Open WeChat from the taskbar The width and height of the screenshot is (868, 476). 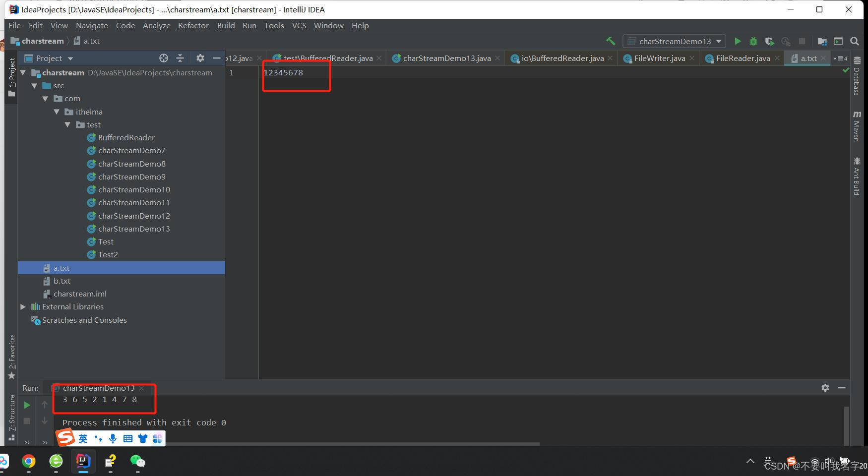pos(138,462)
